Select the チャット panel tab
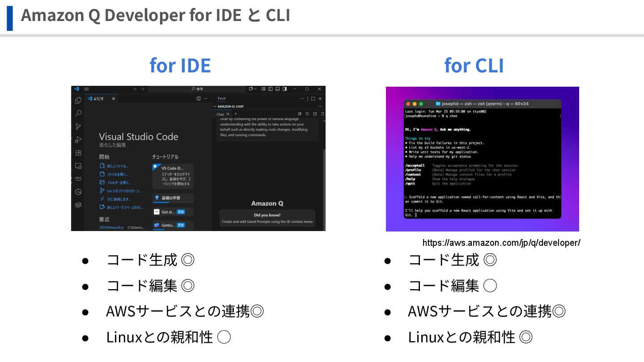Image resolution: width=644 pixels, height=362 pixels. point(222,98)
